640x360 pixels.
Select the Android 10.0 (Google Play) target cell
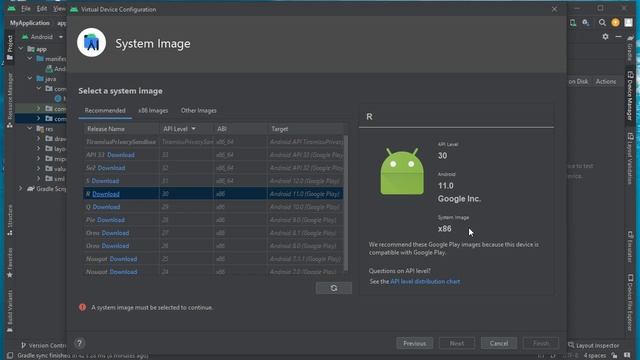click(305, 207)
